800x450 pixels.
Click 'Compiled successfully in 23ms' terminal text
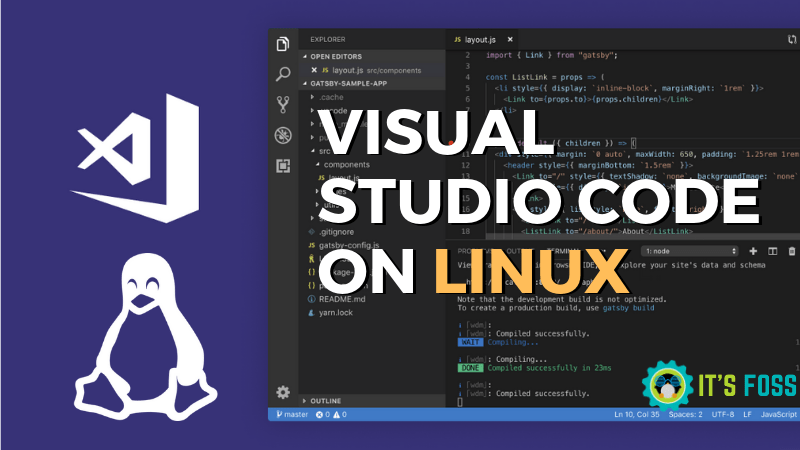(549, 368)
